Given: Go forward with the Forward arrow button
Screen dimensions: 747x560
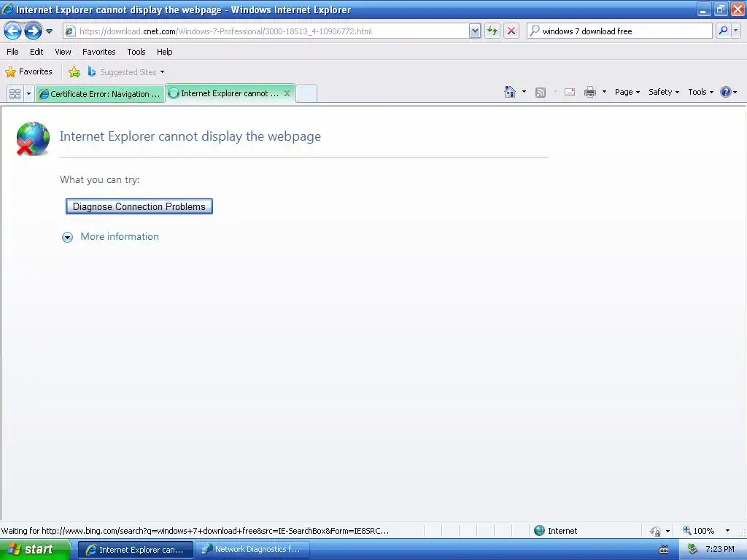Looking at the screenshot, I should [33, 31].
